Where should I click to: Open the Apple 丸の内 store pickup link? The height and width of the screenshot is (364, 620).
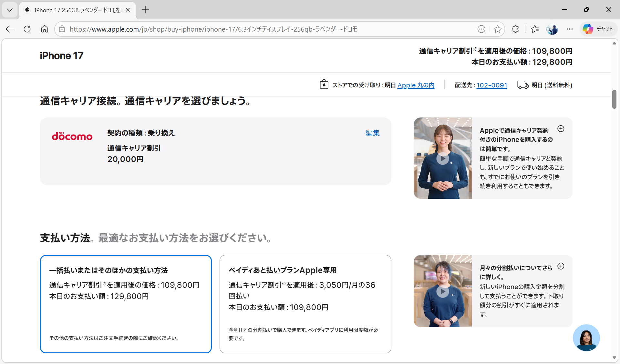(416, 85)
